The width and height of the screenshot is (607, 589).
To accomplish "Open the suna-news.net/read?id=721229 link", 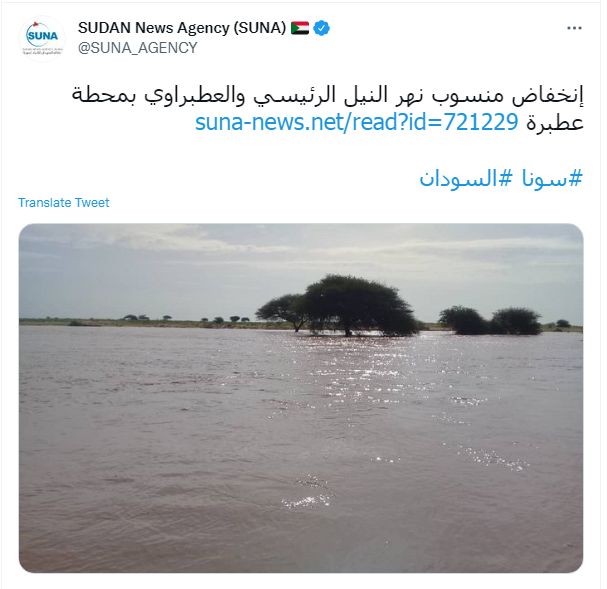I will tap(356, 122).
